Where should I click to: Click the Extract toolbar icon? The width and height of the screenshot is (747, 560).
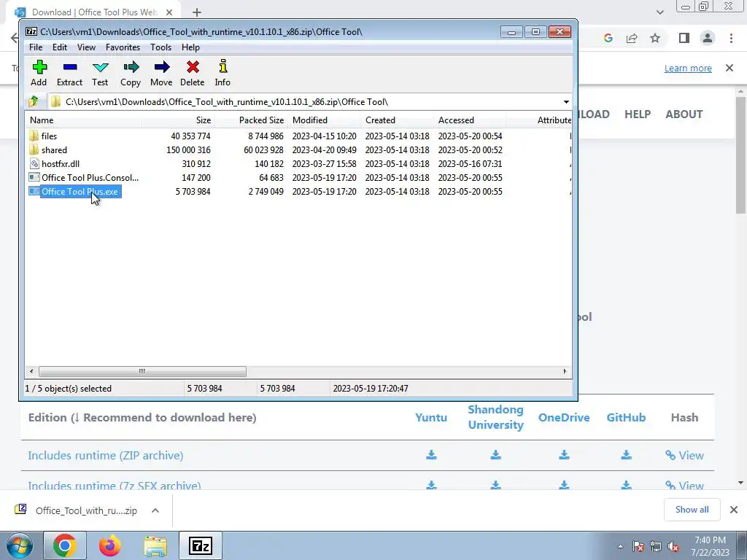(x=70, y=67)
